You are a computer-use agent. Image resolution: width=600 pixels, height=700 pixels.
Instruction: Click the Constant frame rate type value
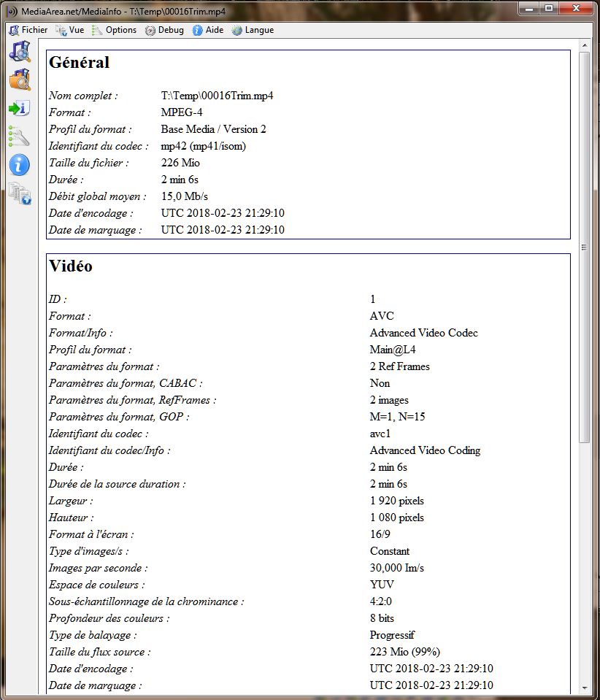pos(389,551)
